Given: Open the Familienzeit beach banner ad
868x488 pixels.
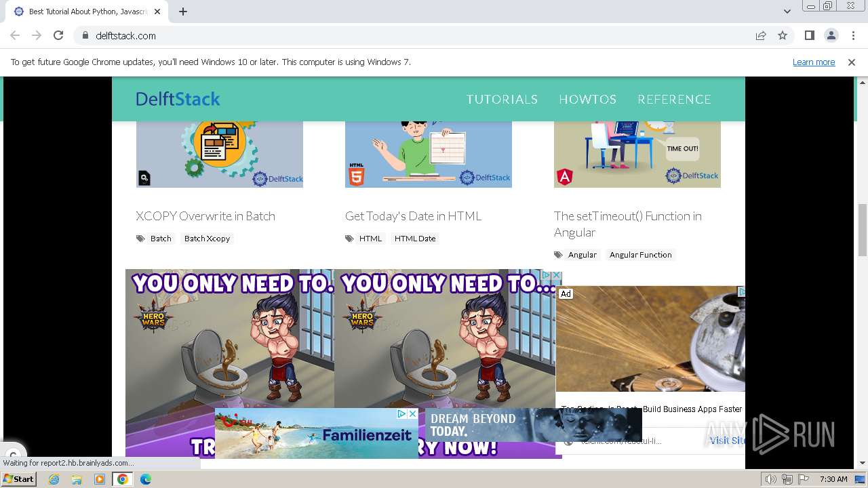Looking at the screenshot, I should coord(317,433).
